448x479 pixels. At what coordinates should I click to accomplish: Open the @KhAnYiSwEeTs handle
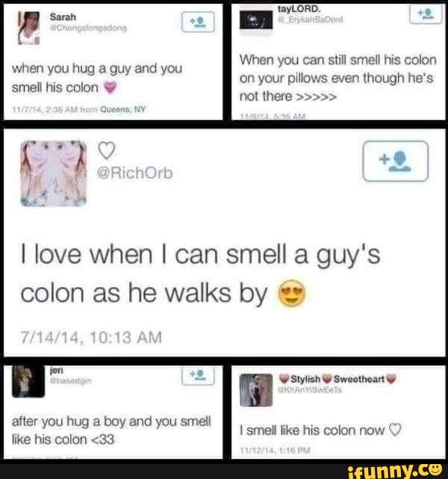coord(309,389)
